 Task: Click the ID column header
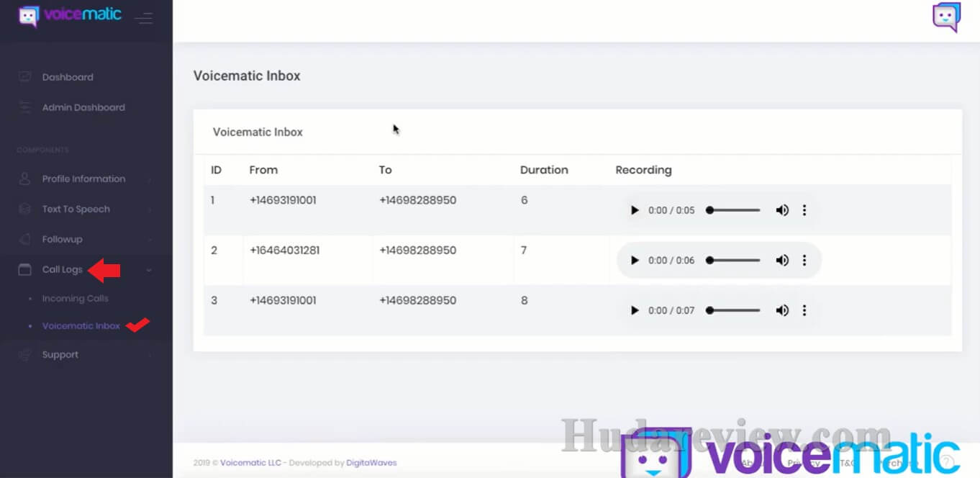[216, 170]
